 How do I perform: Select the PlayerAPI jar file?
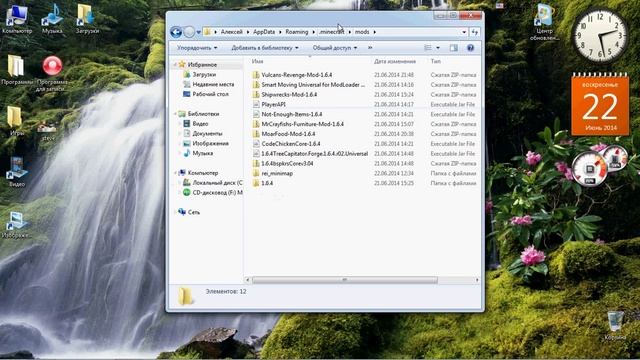pyautogui.click(x=273, y=104)
